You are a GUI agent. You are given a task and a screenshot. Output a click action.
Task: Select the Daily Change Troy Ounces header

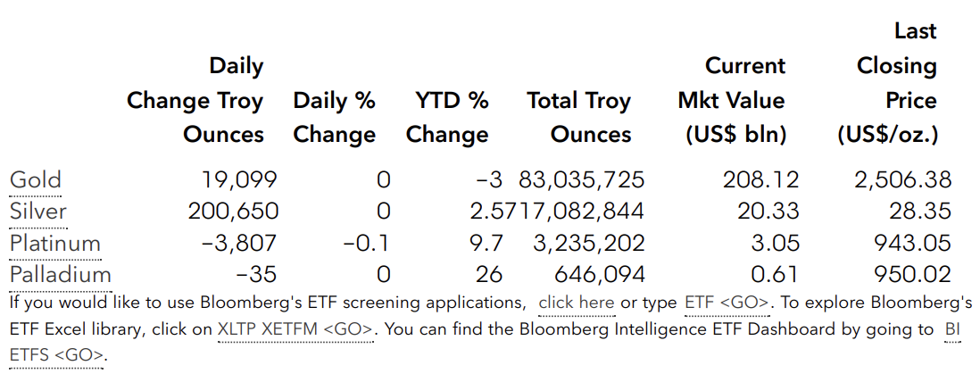click(195, 100)
